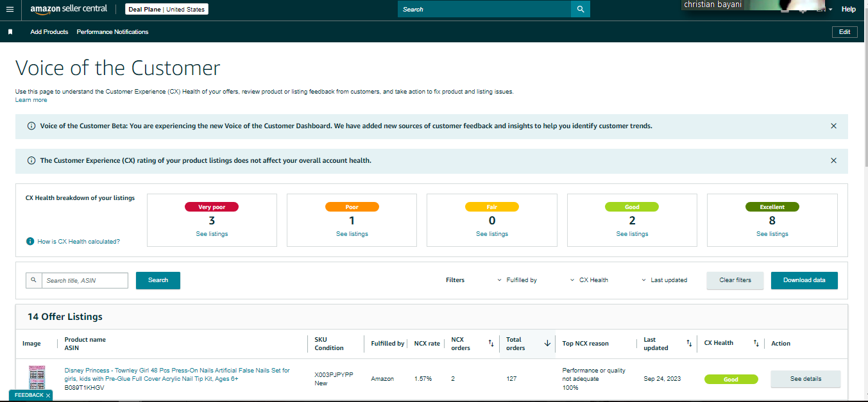Click the Amazon Seller Central logo
This screenshot has width=868, height=402.
pyautogui.click(x=69, y=10)
